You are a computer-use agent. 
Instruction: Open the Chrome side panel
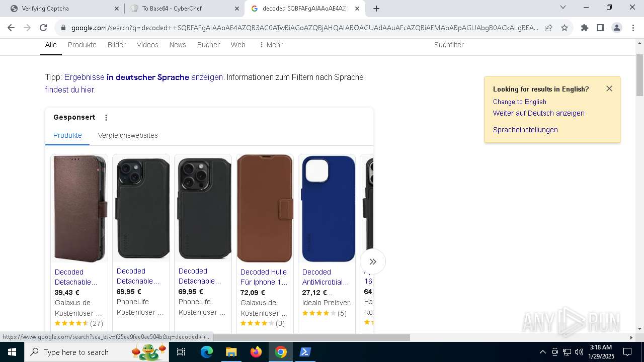601,28
